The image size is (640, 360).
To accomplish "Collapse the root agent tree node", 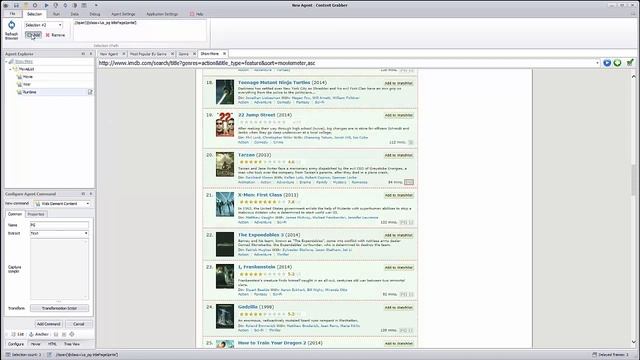I will 7,62.
